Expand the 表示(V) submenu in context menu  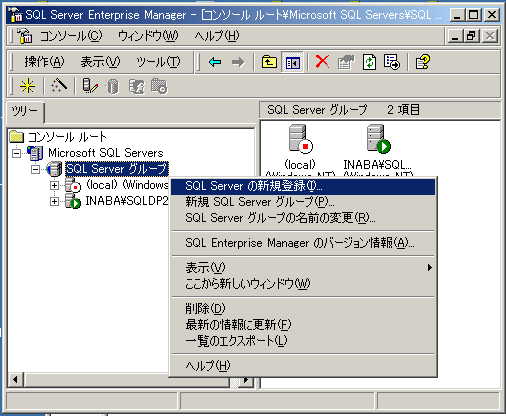pyautogui.click(x=303, y=268)
